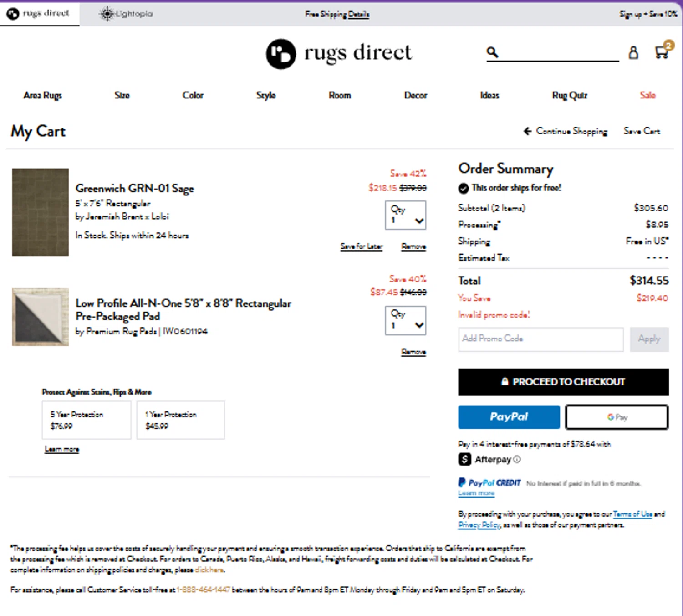683x616 pixels.
Task: Click into the Add Promo Code field
Action: point(540,339)
